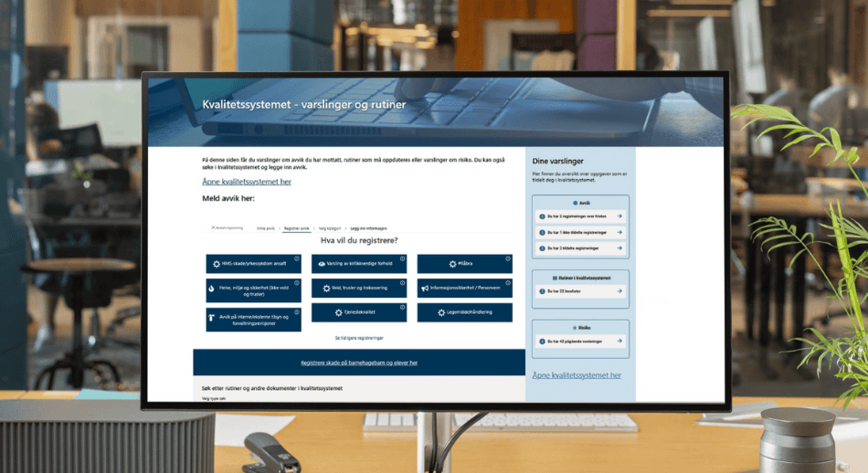Open info icon on Vold, trusler og trakassering
868x473 pixels.
tap(402, 283)
